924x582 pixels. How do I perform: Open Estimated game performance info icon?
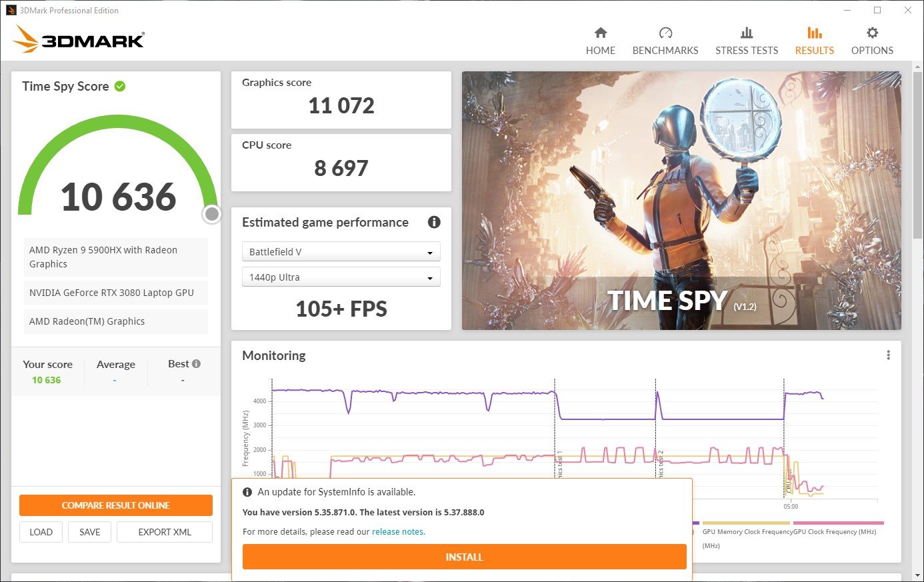434,222
